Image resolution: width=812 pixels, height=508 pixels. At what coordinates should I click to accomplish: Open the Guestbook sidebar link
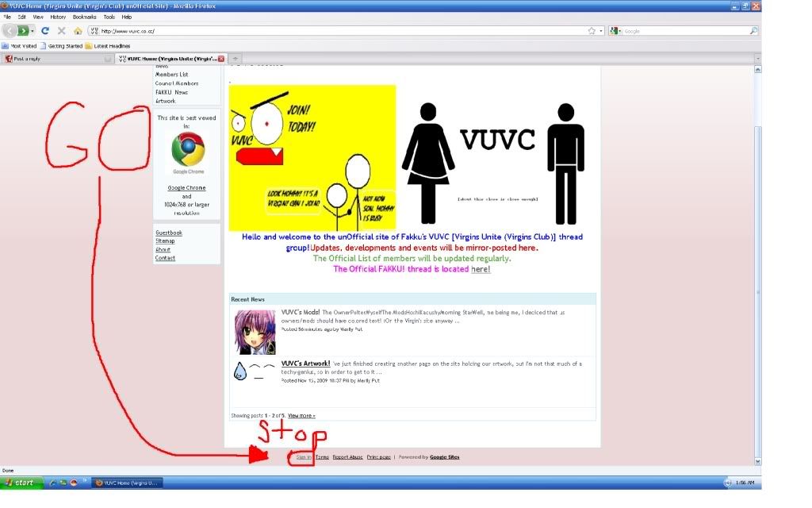169,233
